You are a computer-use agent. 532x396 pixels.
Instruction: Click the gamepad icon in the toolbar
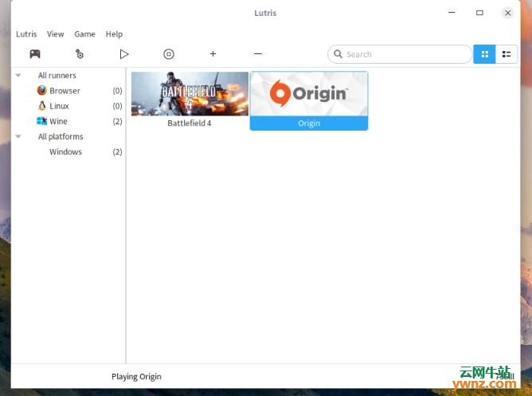pos(35,54)
